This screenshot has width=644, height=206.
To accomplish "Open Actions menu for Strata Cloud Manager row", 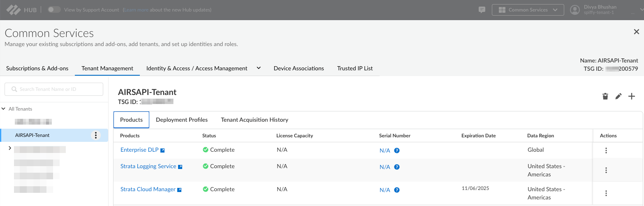I will 606,193.
